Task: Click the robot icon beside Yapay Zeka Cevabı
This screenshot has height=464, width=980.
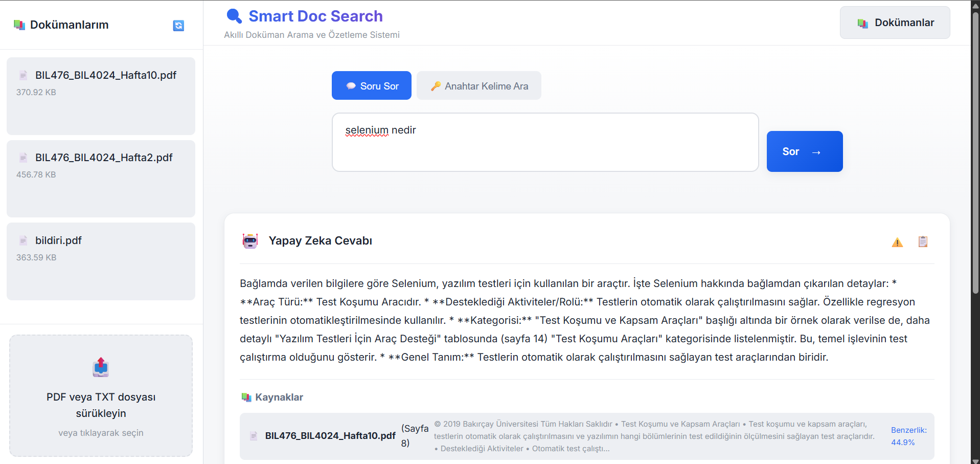Action: (x=250, y=240)
